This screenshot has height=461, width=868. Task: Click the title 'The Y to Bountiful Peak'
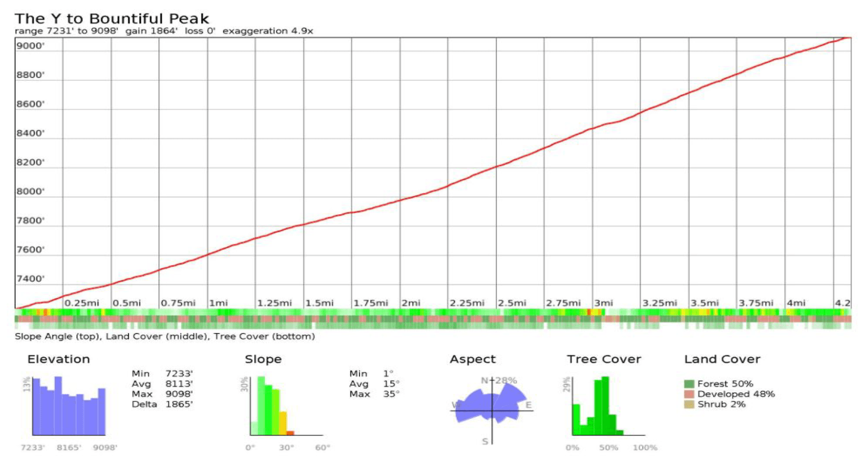[112, 19]
